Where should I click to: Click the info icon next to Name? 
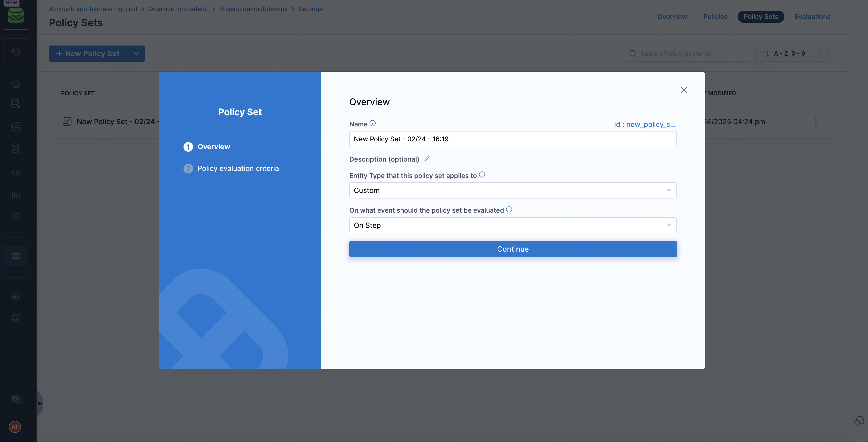click(372, 123)
